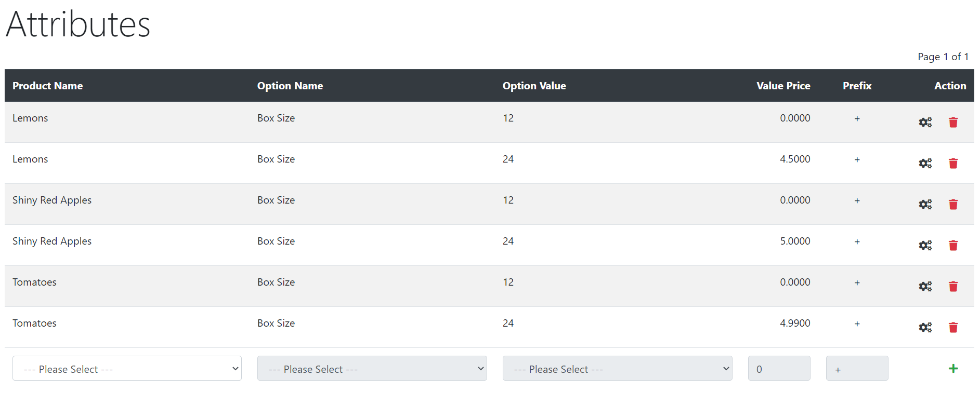Edit the Tomatoes Box Size 12 attribute
This screenshot has width=980, height=404.
point(925,286)
